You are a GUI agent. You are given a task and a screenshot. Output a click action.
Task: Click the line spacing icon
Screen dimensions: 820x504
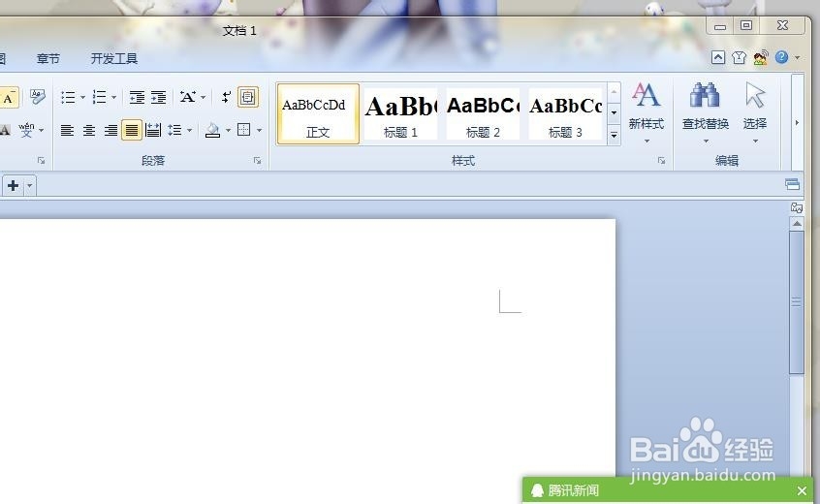174,130
